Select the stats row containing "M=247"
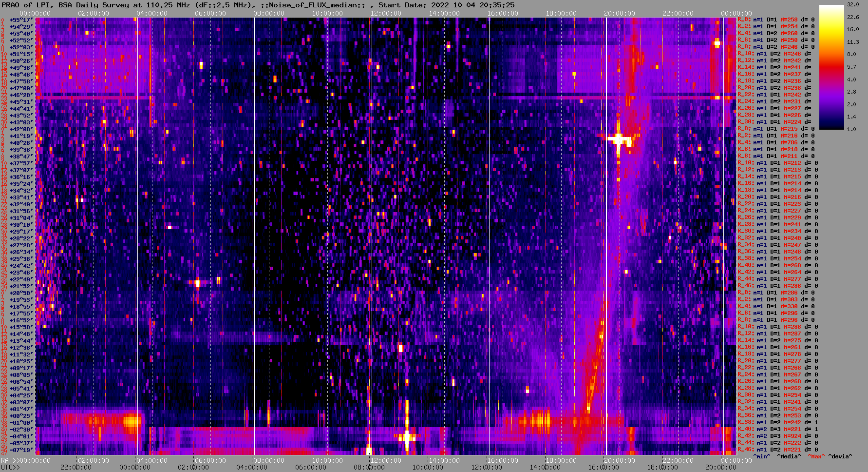The height and width of the screenshot is (472, 868). 777,245
